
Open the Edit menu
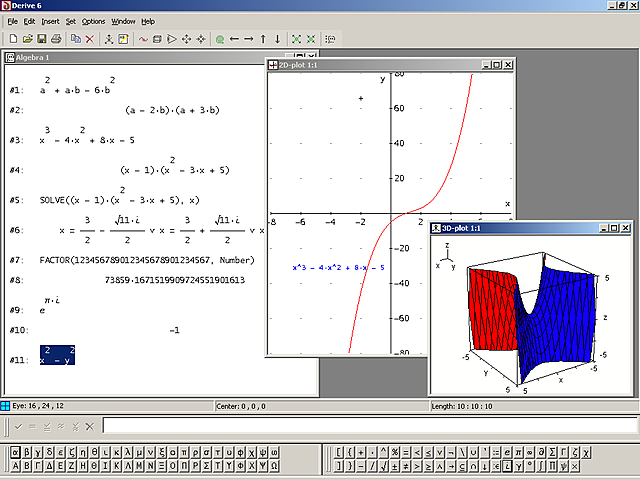click(29, 22)
